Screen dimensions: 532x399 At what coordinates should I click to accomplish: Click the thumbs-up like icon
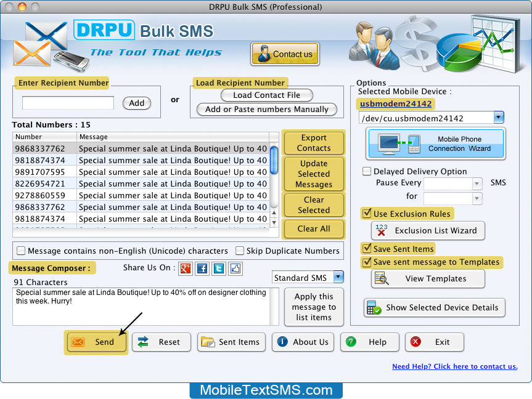(x=235, y=268)
